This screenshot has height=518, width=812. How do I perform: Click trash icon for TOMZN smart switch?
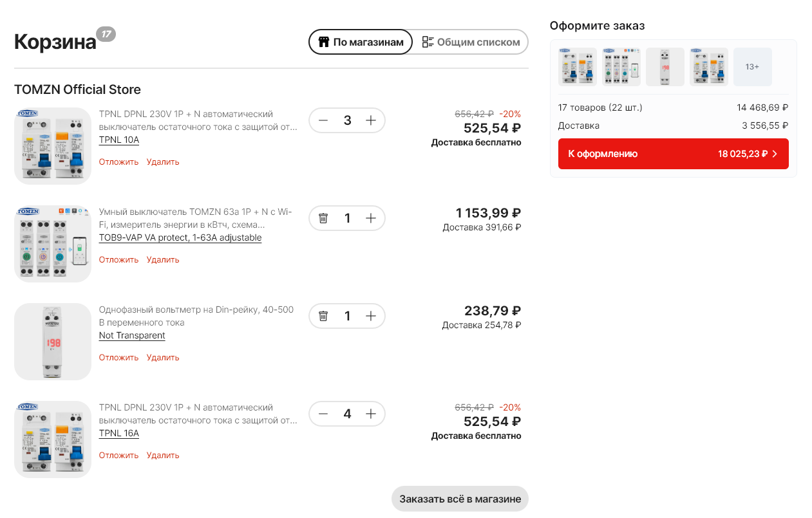323,218
